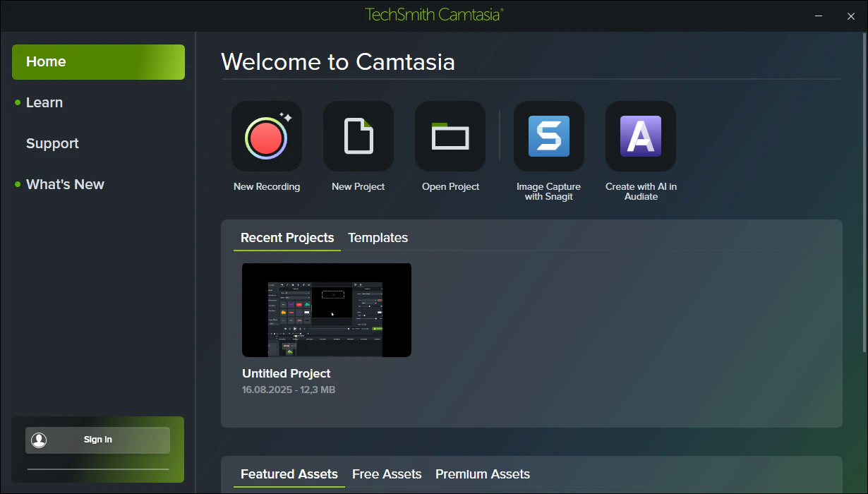Minimize the Camtasia window
Viewport: 868px width, 494px height.
[x=819, y=16]
